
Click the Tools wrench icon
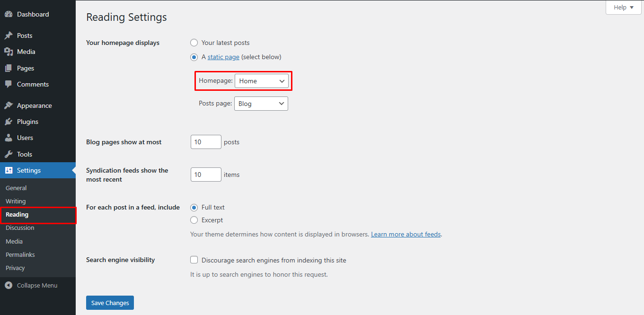point(9,154)
